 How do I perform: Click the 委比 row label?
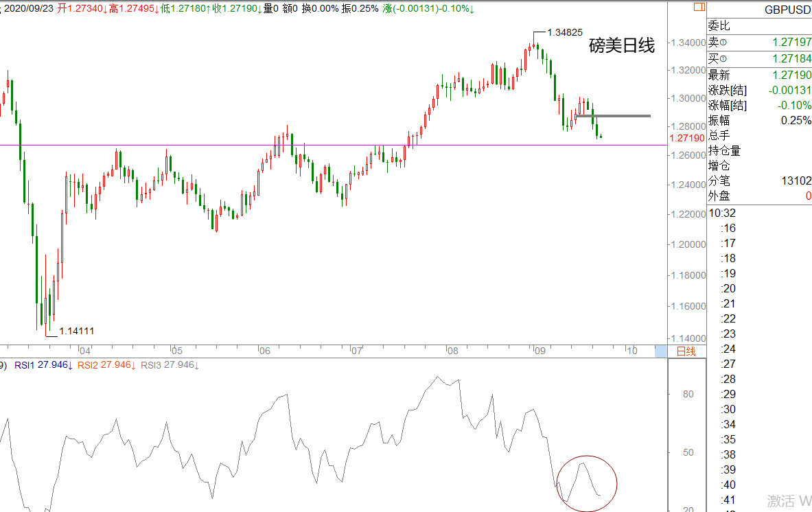[x=719, y=26]
